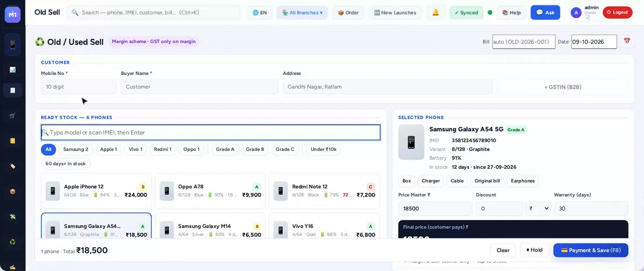Click the Address input field
Screen dimensions: 644x271
coord(388,87)
